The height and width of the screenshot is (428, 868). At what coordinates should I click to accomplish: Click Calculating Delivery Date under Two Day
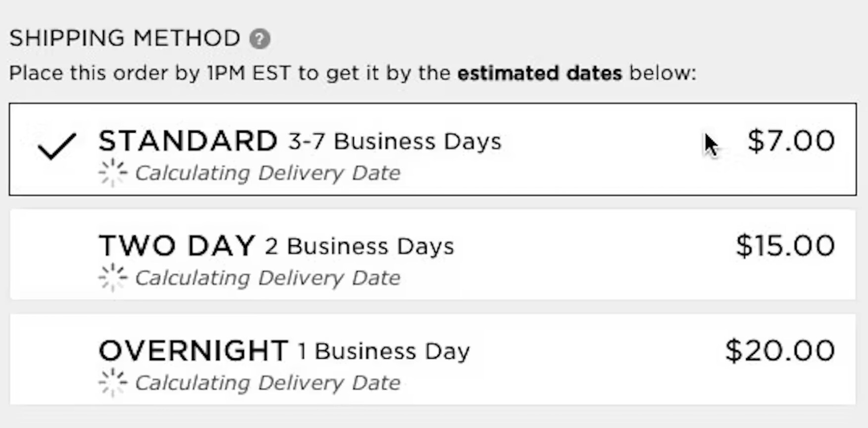coord(267,278)
